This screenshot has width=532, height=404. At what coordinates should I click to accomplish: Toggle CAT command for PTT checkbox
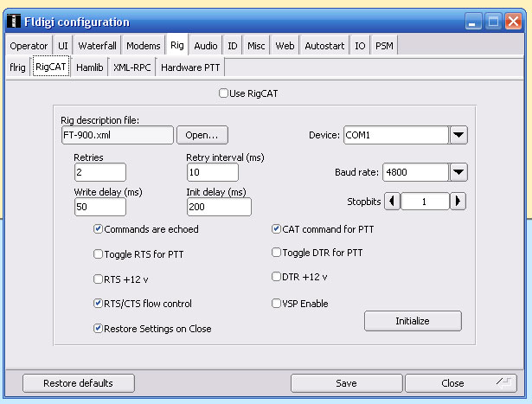tap(277, 229)
